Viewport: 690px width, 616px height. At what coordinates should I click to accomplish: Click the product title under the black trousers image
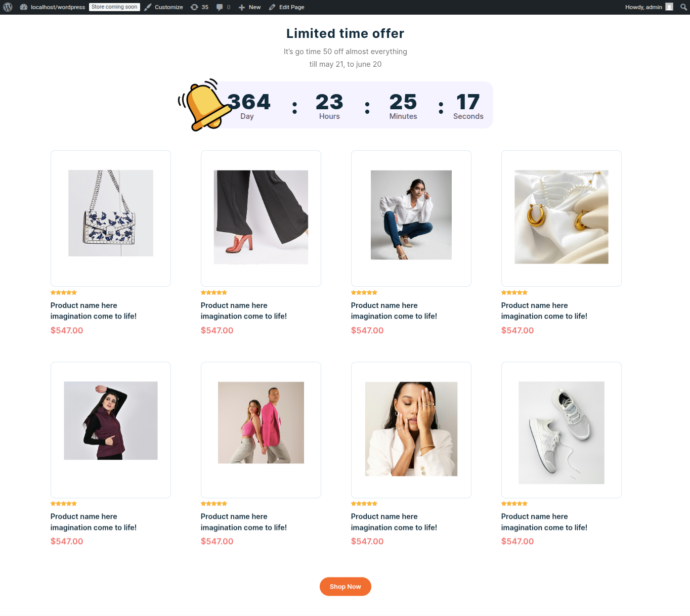point(244,311)
